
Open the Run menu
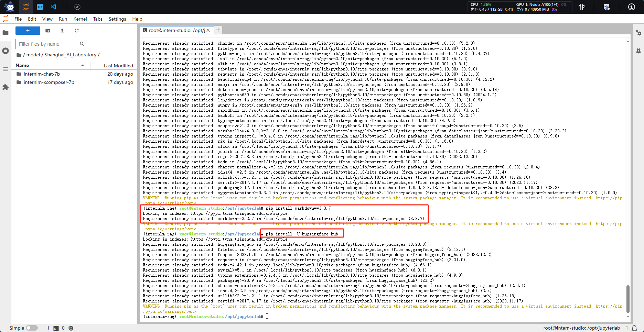[x=63, y=19]
